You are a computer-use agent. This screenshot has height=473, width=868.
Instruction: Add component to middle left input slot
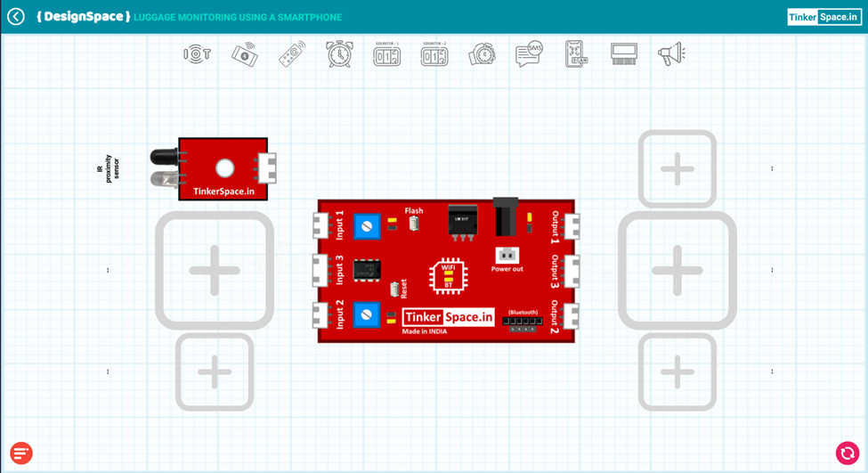tap(215, 270)
